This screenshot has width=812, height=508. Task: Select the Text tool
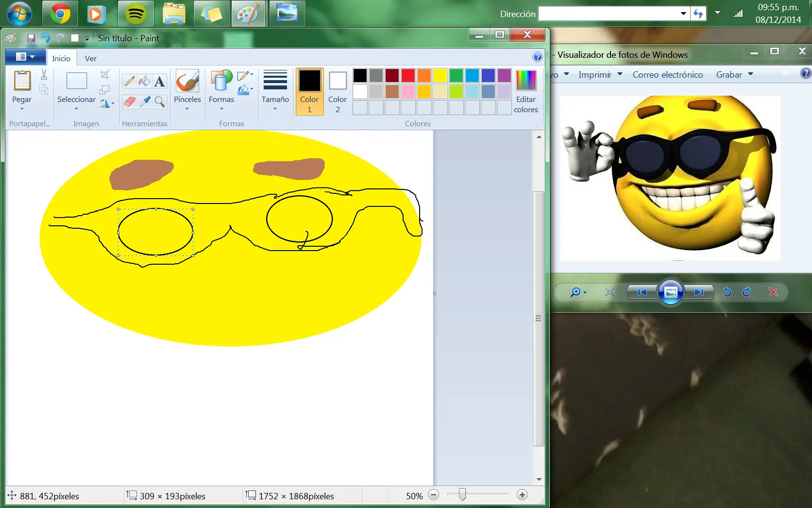click(x=159, y=81)
